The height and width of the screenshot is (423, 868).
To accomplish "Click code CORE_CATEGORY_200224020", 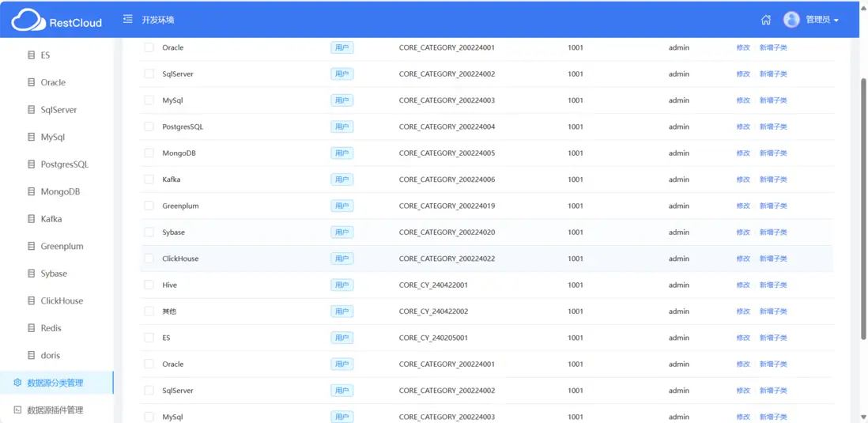I will [x=447, y=232].
